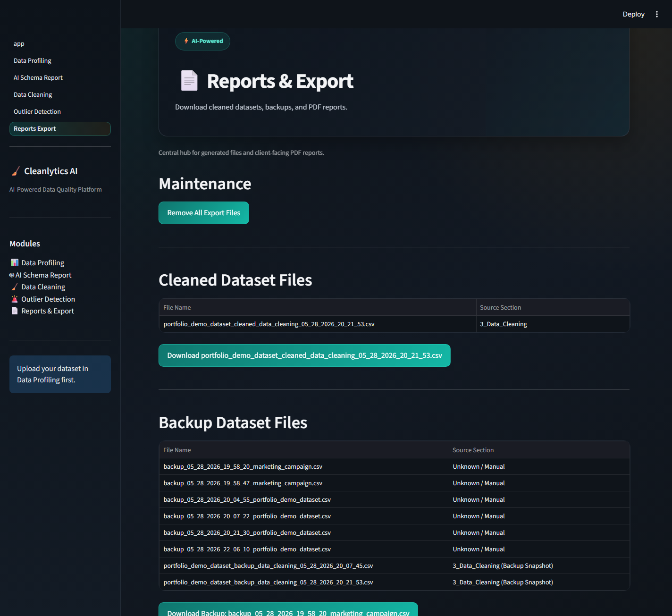
Task: Click the siren icon beside Outlier Detection module
Action: [x=15, y=299]
